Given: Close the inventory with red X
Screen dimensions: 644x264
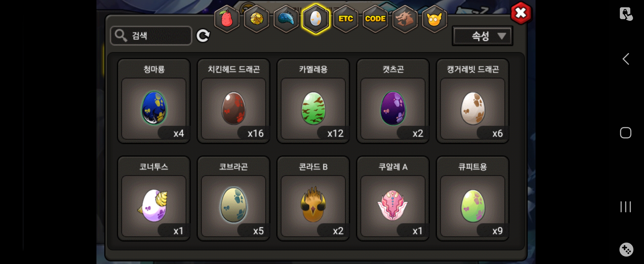Looking at the screenshot, I should pyautogui.click(x=521, y=13).
